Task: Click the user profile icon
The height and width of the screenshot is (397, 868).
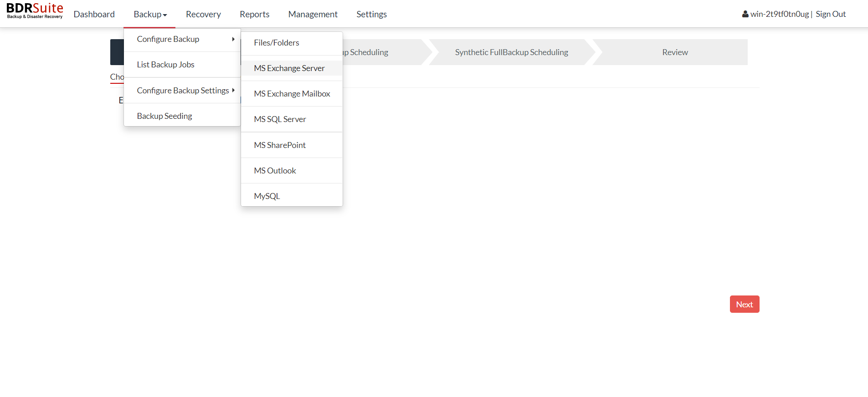Action: click(x=745, y=14)
